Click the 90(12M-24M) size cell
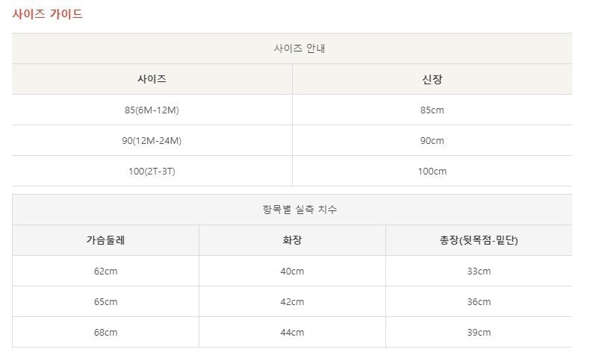The width and height of the screenshot is (593, 364). [152, 140]
